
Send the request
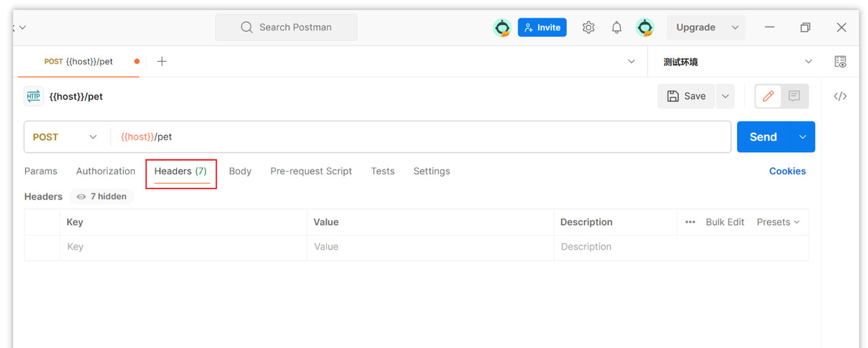763,137
